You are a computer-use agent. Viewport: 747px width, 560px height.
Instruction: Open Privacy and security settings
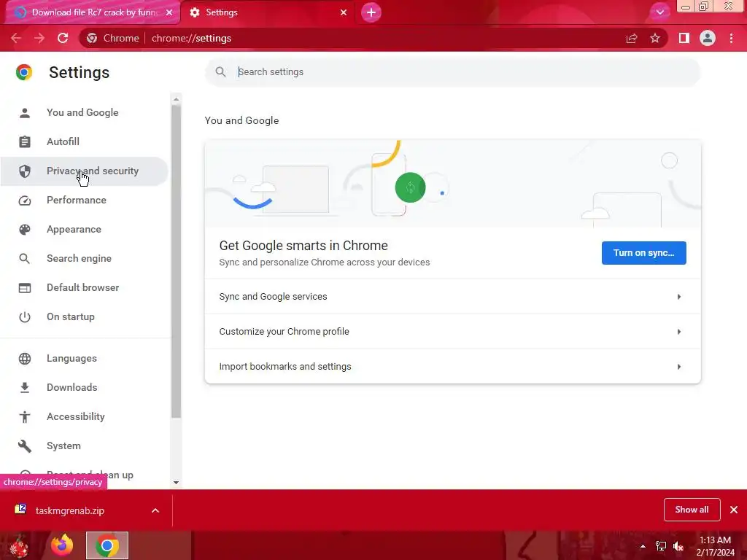click(84, 171)
